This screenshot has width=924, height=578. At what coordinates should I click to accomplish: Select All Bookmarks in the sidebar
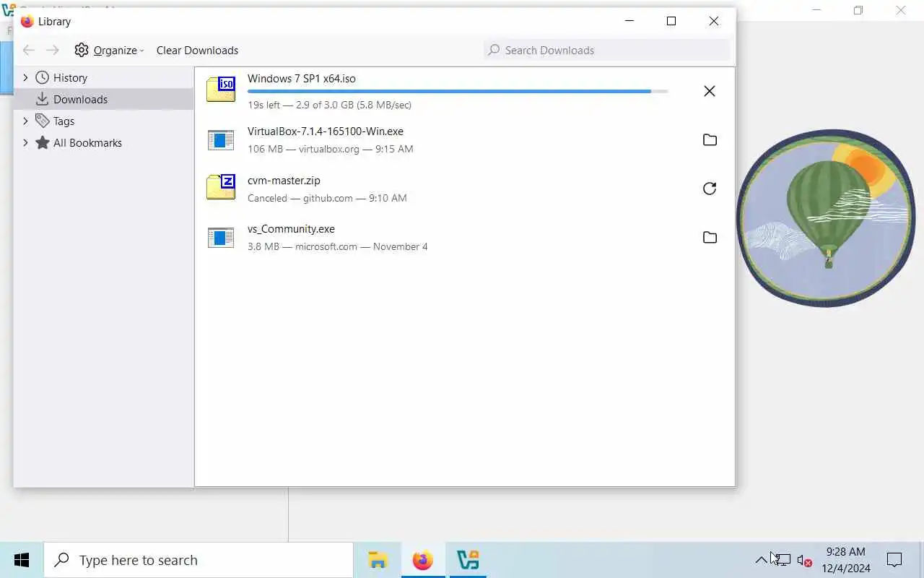coord(104,142)
